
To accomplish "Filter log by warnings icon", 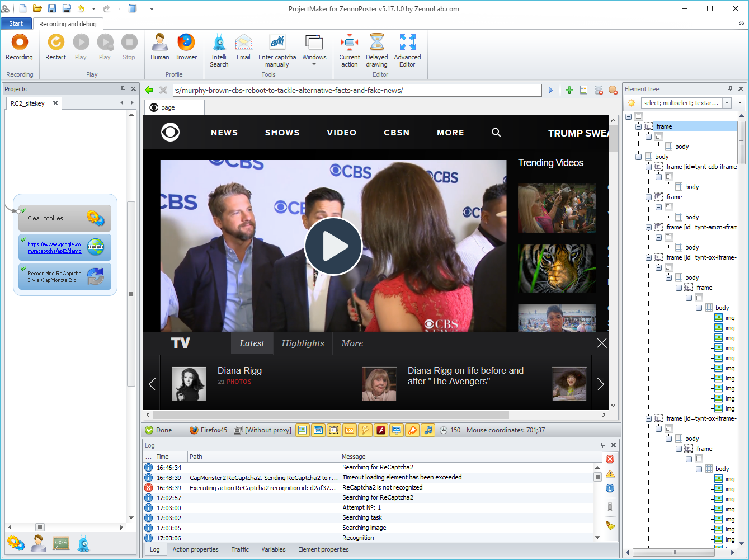I will (610, 474).
